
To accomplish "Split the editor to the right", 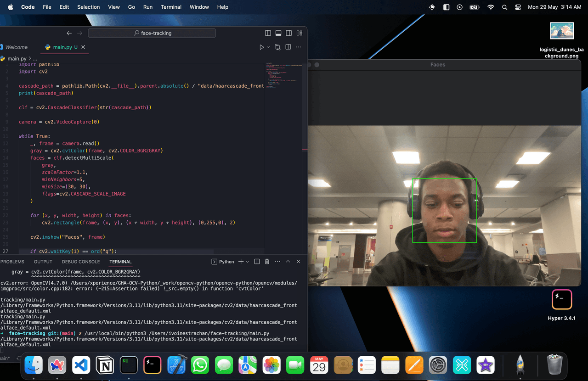I will pos(288,47).
